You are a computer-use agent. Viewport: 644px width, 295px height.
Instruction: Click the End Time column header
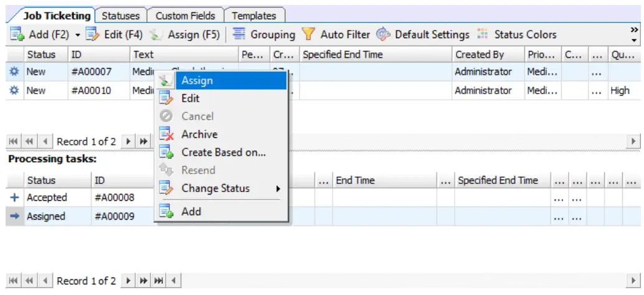(x=384, y=180)
